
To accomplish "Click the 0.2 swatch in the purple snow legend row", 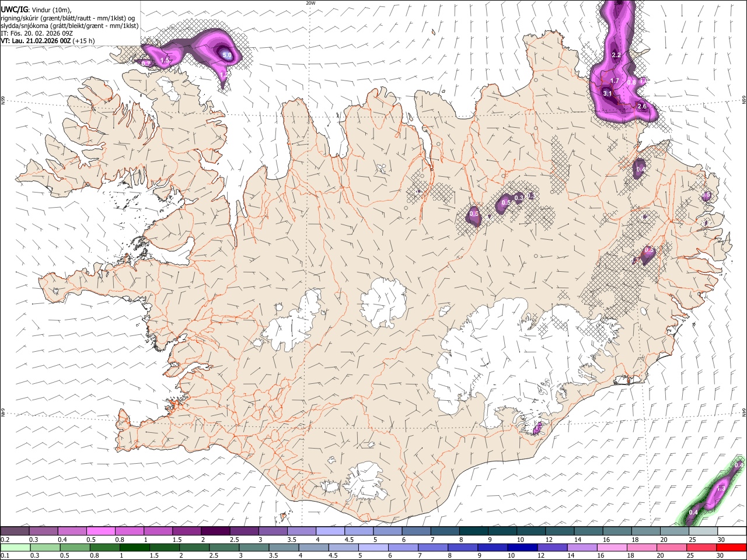I will pyautogui.click(x=15, y=531).
